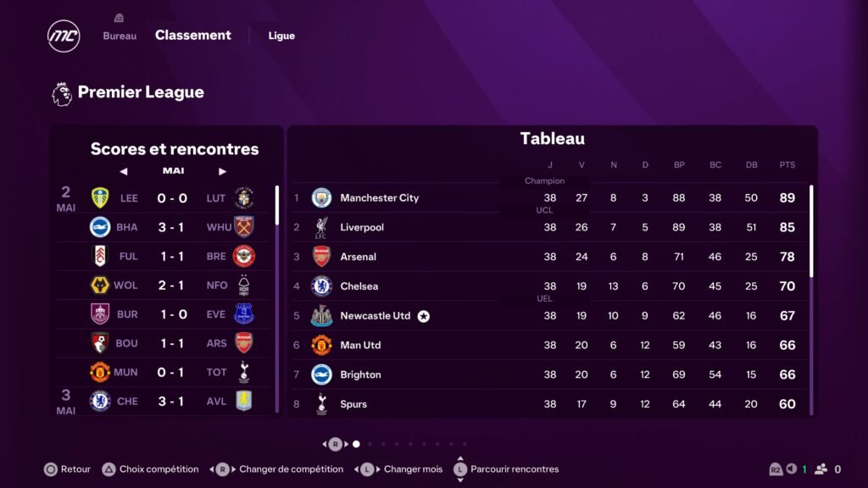The width and height of the screenshot is (868, 488).
Task: Click the Changer de compétition R control
Action: pos(223,469)
